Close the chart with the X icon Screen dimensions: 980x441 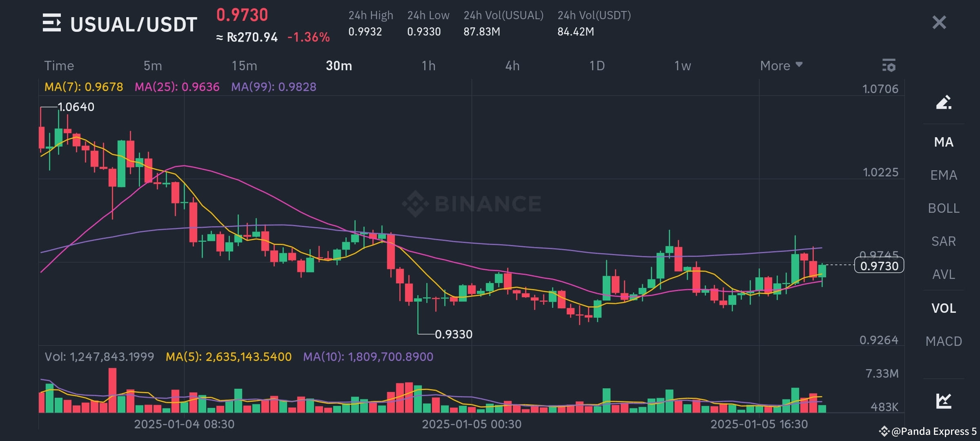[x=939, y=22]
